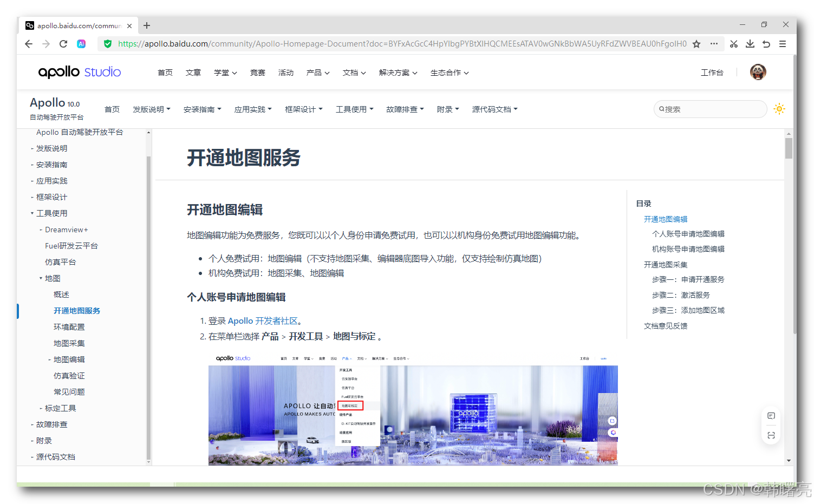The height and width of the screenshot is (504, 814).
Task: Click the main page vertical scrollbar thumb
Action: (x=789, y=148)
